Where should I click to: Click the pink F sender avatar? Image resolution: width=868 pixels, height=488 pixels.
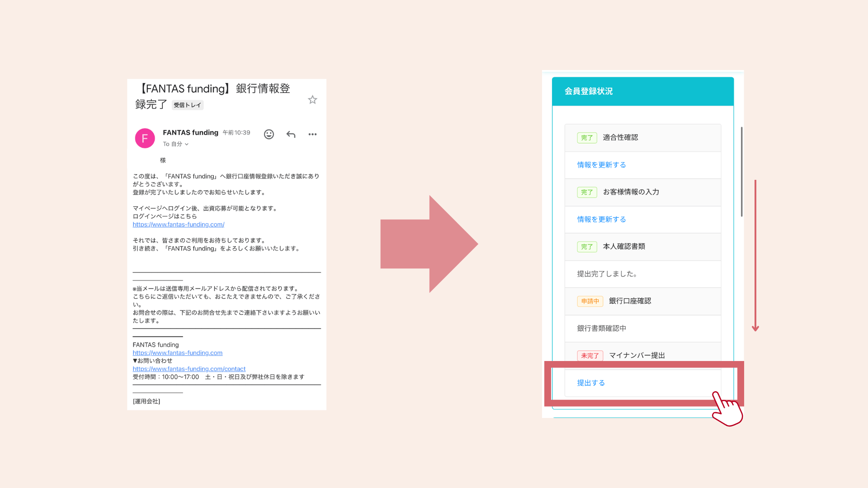(145, 138)
